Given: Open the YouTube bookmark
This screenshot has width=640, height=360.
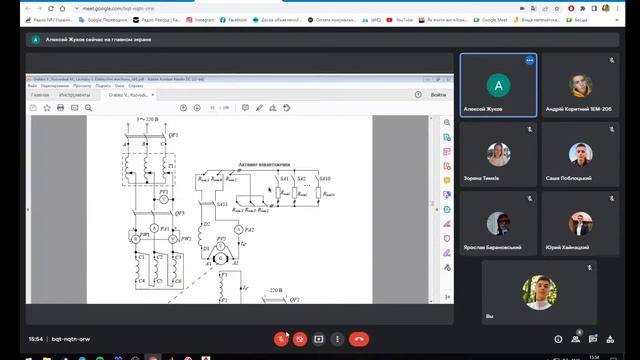Looking at the screenshot, I should pyautogui.click(x=400, y=20).
